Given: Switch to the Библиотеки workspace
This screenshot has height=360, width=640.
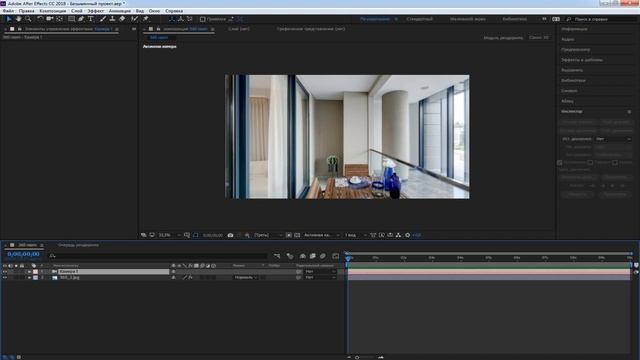Looking at the screenshot, I should (514, 19).
